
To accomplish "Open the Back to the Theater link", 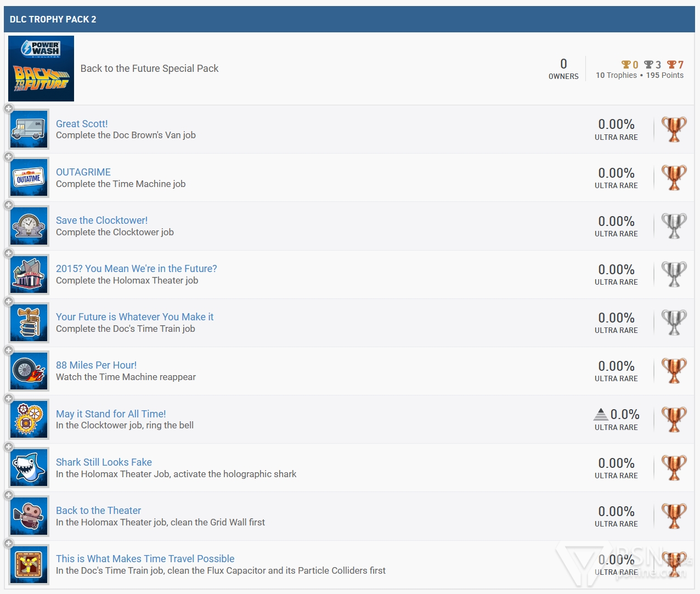I will tap(98, 511).
